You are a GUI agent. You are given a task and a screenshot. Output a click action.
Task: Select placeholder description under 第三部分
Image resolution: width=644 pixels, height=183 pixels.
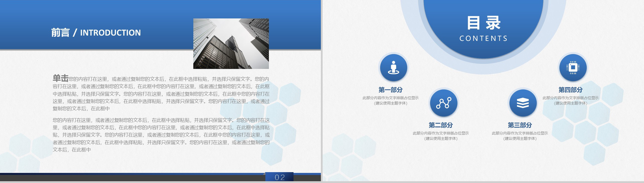[520, 136]
